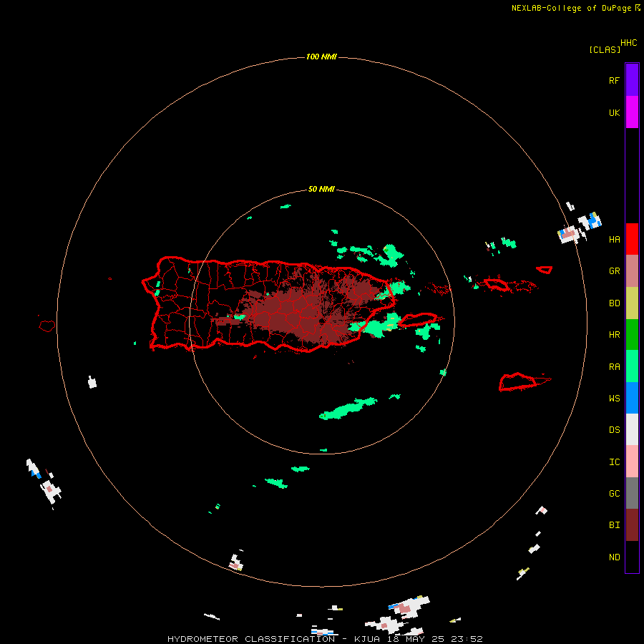This screenshot has width=644, height=644.
Task: Click the St. Croix island red outline
Action: (x=518, y=382)
